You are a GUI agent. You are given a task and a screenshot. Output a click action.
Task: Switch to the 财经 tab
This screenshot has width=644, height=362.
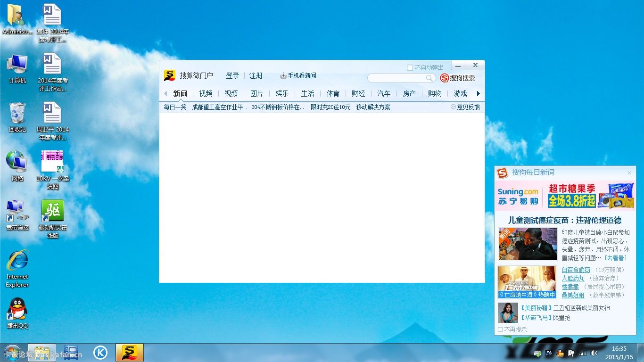(x=358, y=93)
